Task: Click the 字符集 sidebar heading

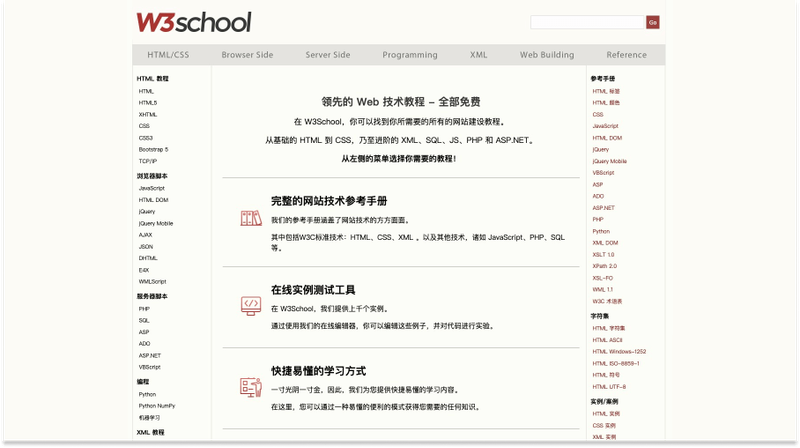Action: [x=599, y=316]
